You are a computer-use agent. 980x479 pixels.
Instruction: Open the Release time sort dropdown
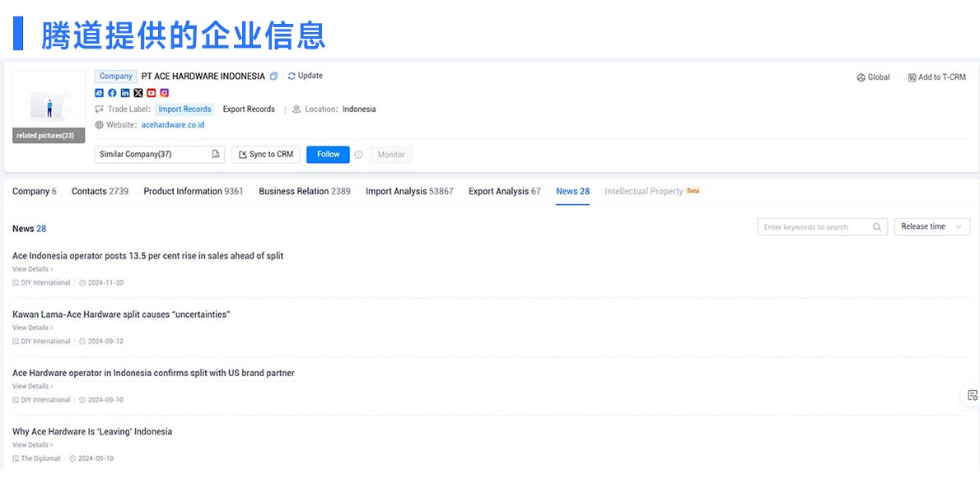click(932, 226)
